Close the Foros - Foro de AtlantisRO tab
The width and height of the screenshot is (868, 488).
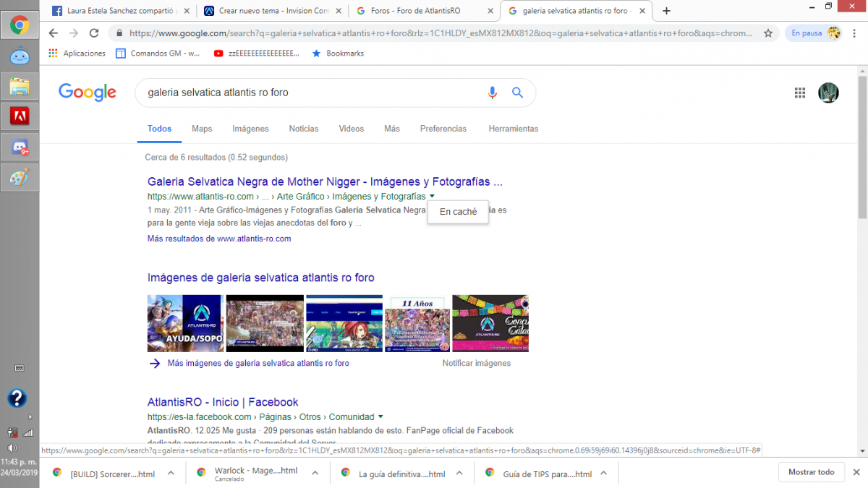490,11
